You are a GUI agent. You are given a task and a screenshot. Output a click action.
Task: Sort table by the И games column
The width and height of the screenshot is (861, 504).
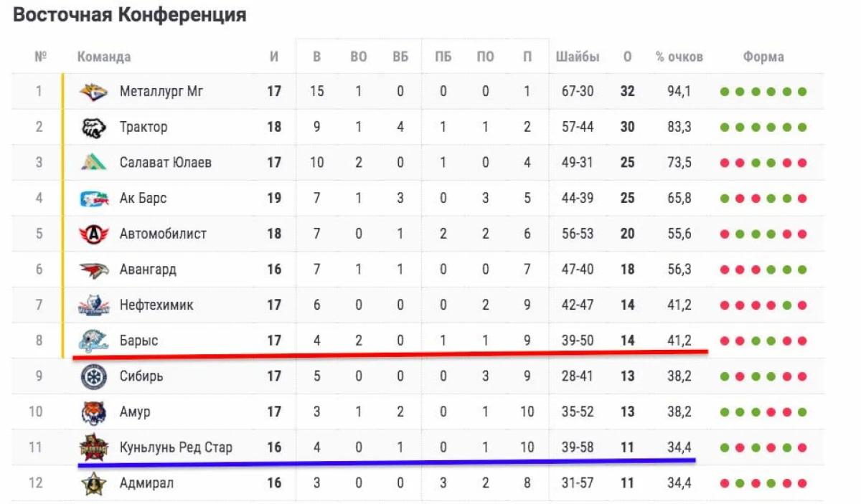(274, 57)
